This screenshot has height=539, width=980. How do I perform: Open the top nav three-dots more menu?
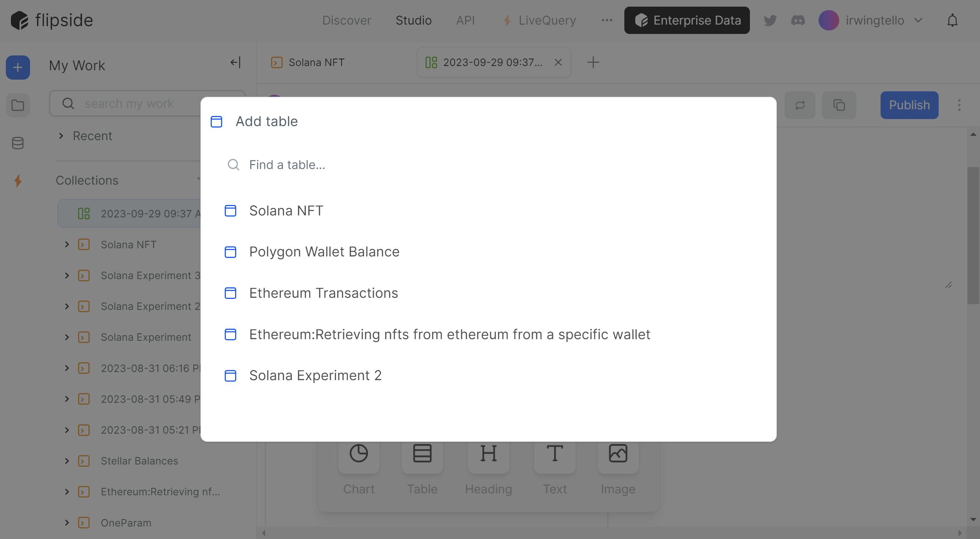coord(607,20)
